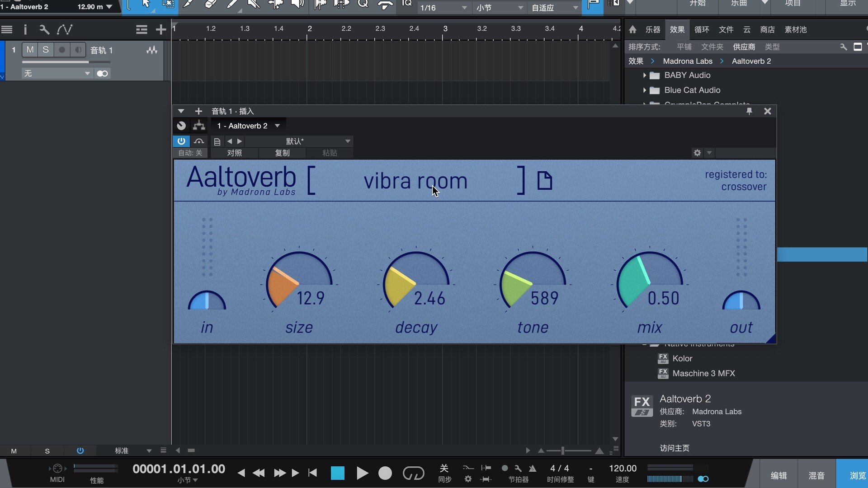Bypass Aaltoverb with power button
The image size is (868, 488).
(181, 141)
